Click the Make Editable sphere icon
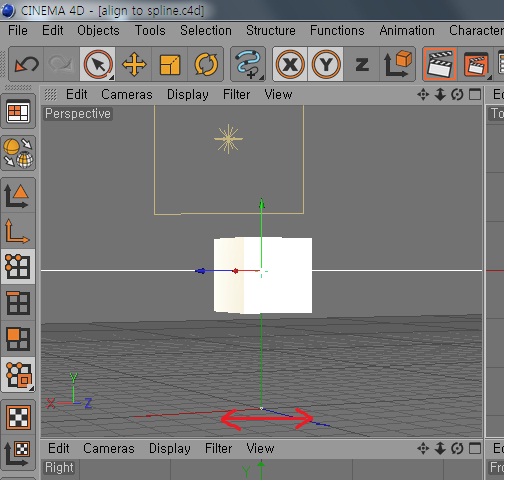The height and width of the screenshot is (483, 507). coord(18,153)
